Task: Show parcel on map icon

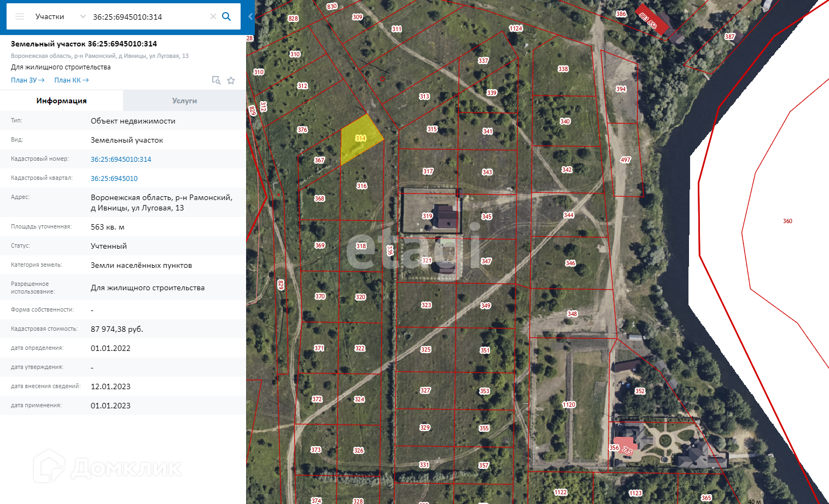Action: (x=216, y=80)
